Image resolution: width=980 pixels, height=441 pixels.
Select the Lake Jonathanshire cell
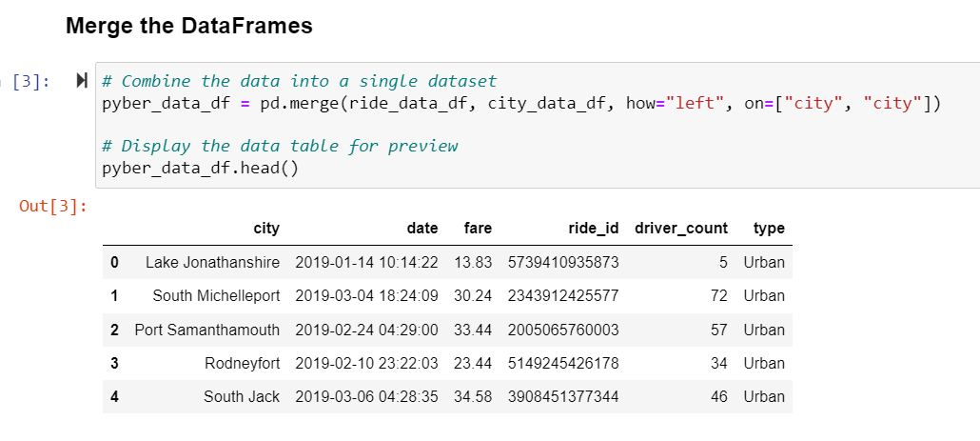(212, 262)
